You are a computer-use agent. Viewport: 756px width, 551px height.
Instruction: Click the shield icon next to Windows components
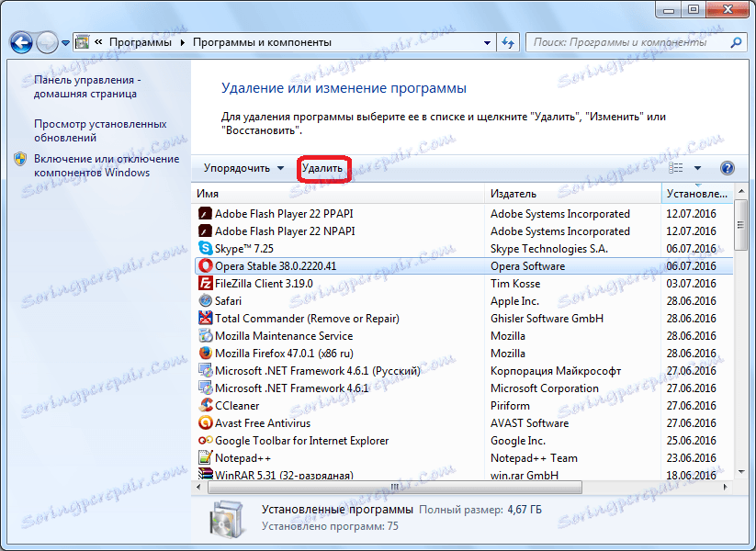click(20, 159)
